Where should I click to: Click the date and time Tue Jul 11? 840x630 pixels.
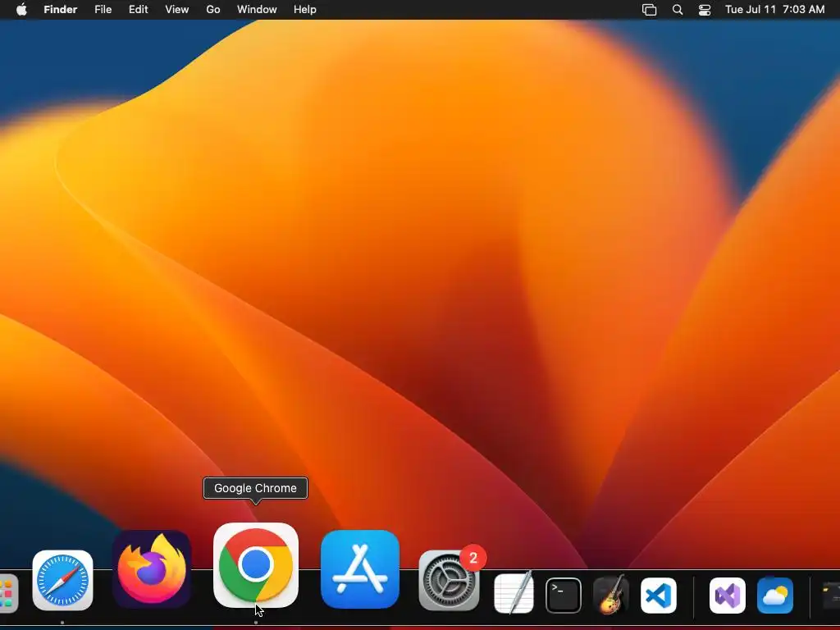pos(774,10)
